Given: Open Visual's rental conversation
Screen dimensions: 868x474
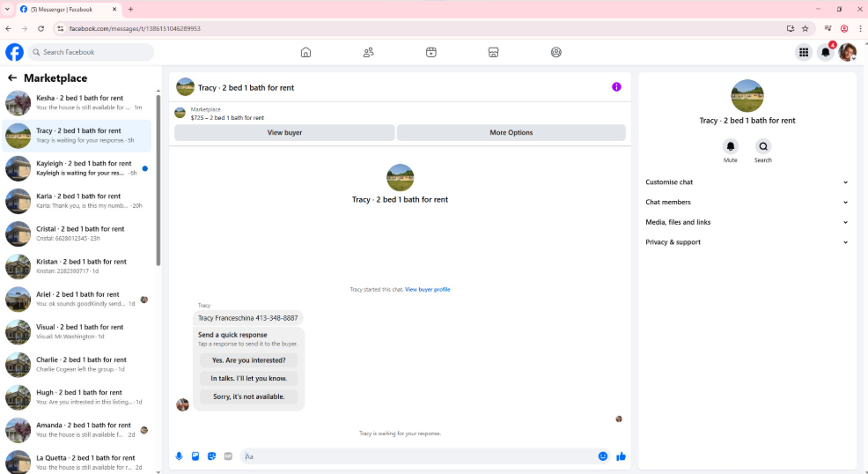Looking at the screenshot, I should coord(77,331).
